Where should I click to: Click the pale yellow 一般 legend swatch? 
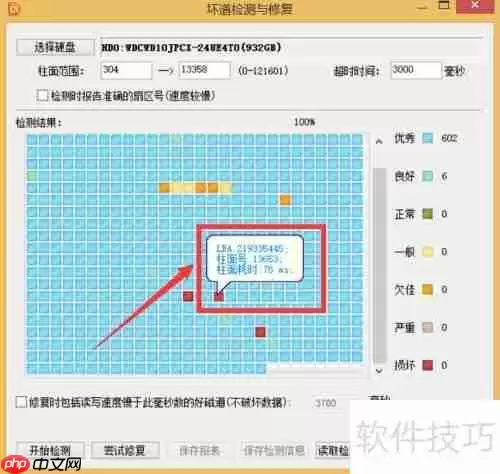coord(428,252)
